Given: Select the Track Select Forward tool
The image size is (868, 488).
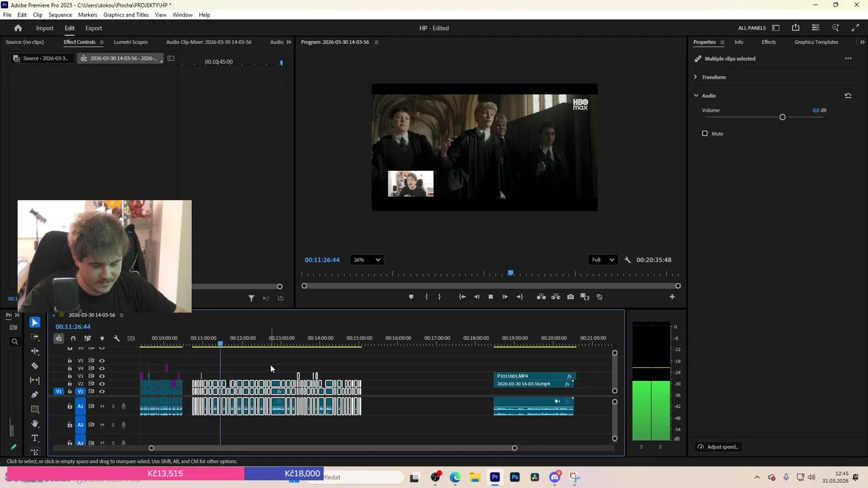Looking at the screenshot, I should point(35,337).
